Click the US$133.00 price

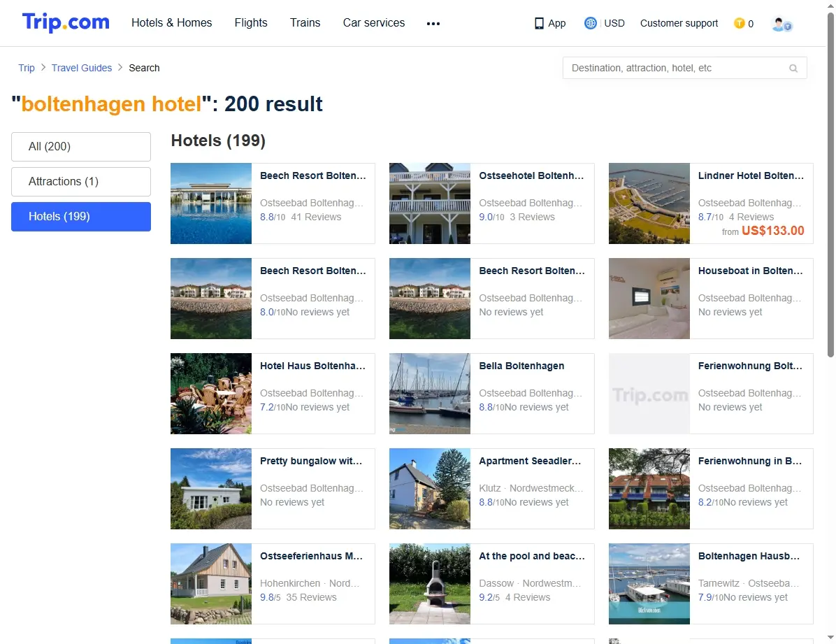772,231
